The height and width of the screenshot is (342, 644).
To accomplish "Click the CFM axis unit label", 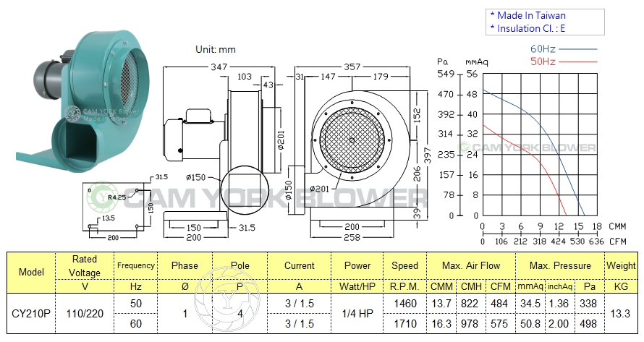I will [x=617, y=241].
